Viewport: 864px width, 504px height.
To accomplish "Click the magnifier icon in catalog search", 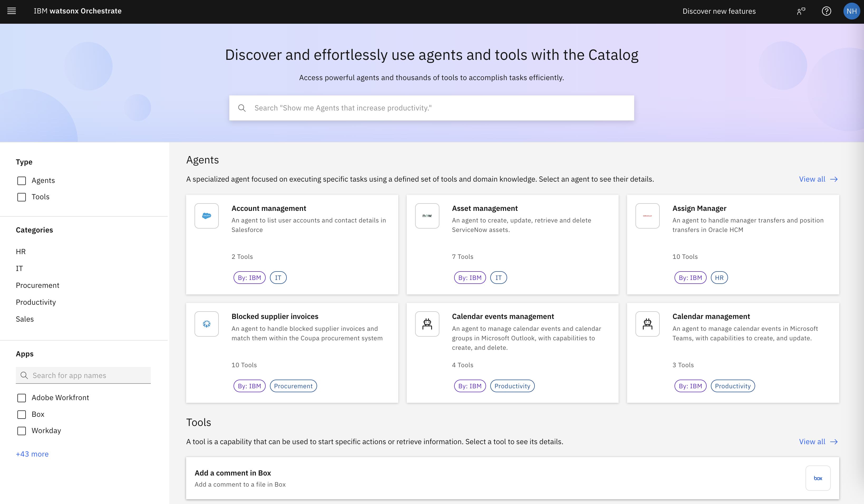I will pyautogui.click(x=242, y=108).
